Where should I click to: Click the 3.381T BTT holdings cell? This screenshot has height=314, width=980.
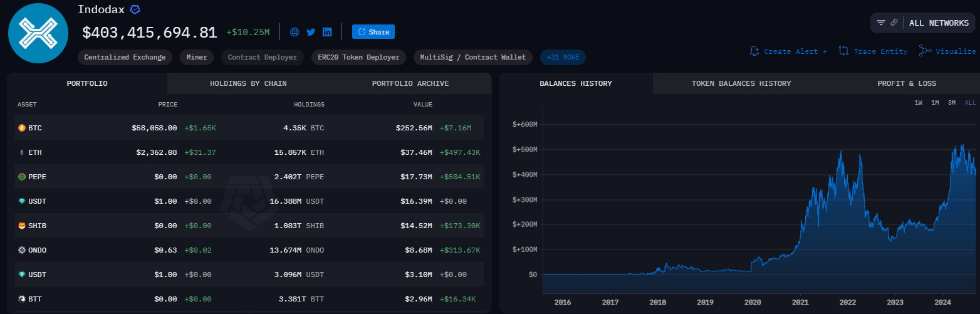302,299
